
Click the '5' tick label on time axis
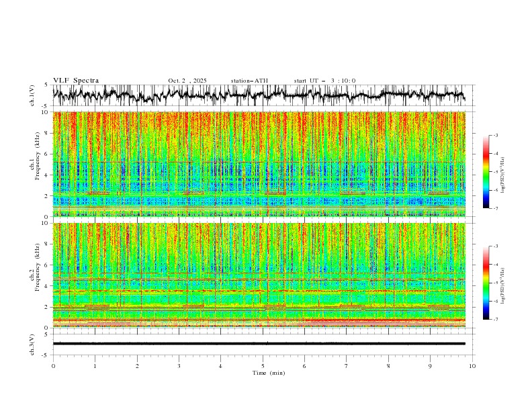coord(263,366)
